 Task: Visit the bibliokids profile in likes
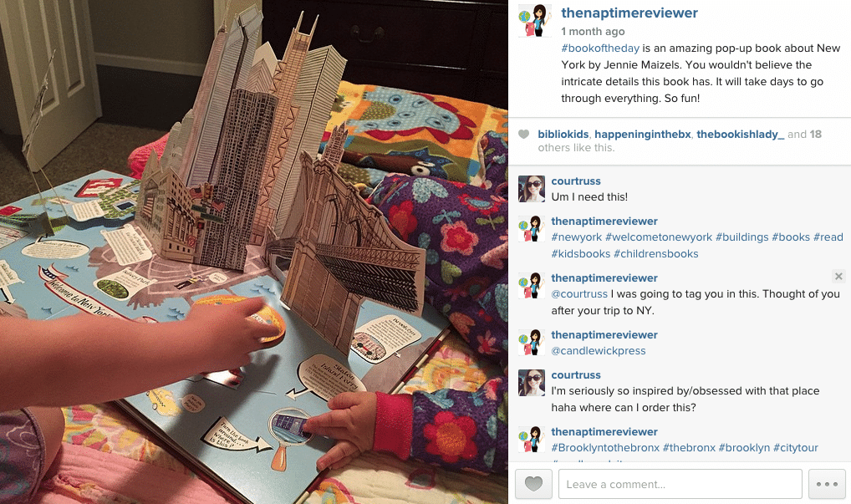click(x=563, y=134)
